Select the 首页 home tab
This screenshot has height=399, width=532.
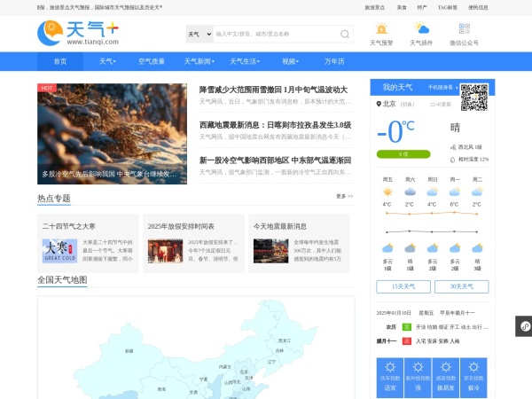(60, 61)
